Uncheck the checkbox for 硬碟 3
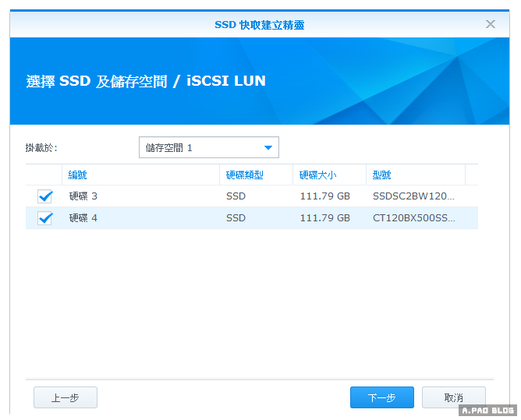The image size is (521, 420). [44, 196]
